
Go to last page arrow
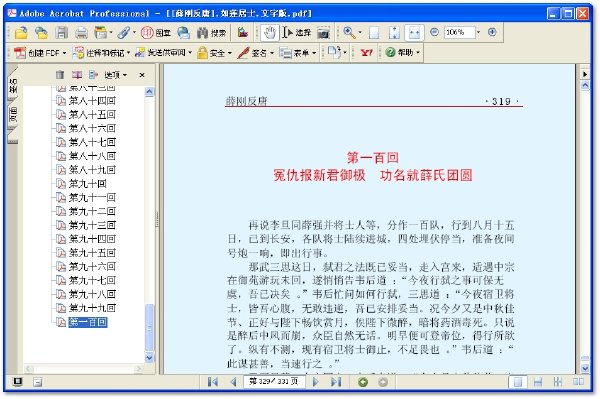tap(336, 382)
